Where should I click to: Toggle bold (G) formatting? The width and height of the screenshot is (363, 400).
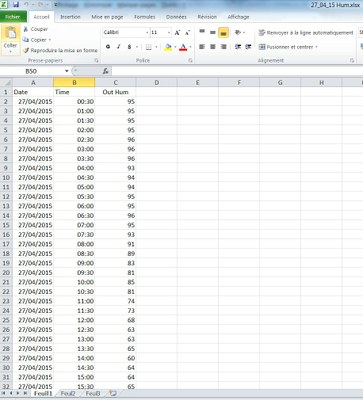point(108,47)
